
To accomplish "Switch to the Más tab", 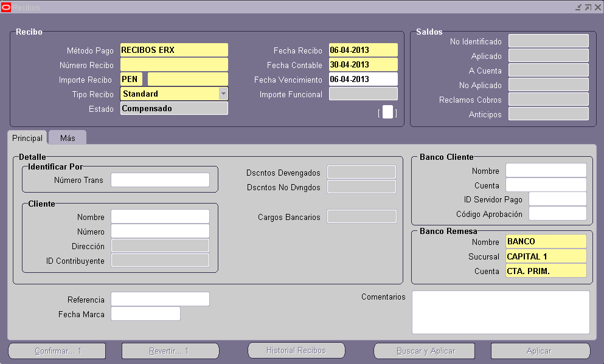I will (67, 137).
